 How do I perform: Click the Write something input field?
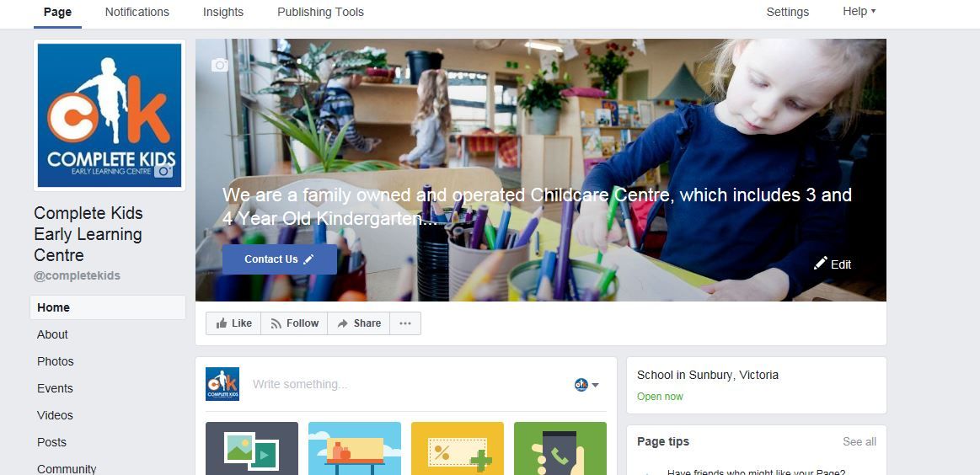tap(406, 384)
